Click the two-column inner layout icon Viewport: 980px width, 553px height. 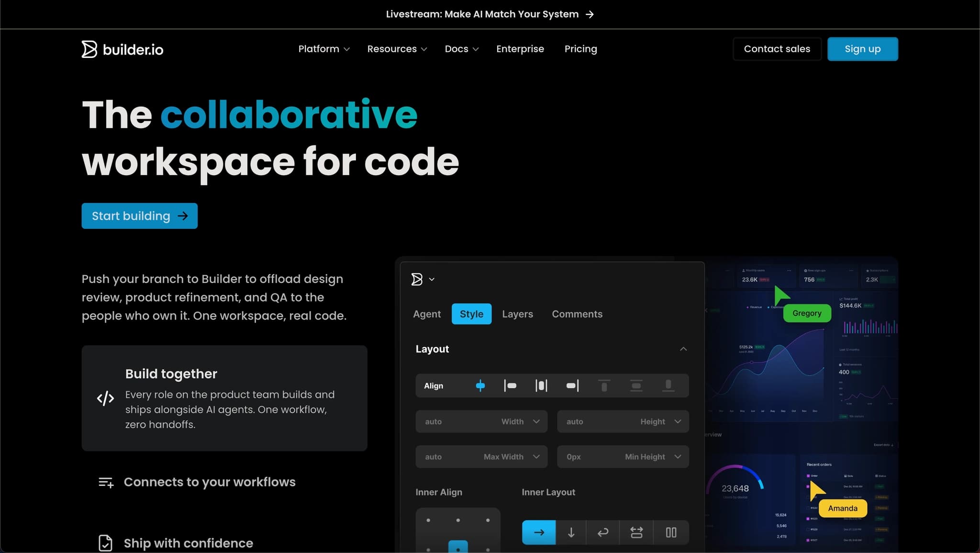pos(671,532)
